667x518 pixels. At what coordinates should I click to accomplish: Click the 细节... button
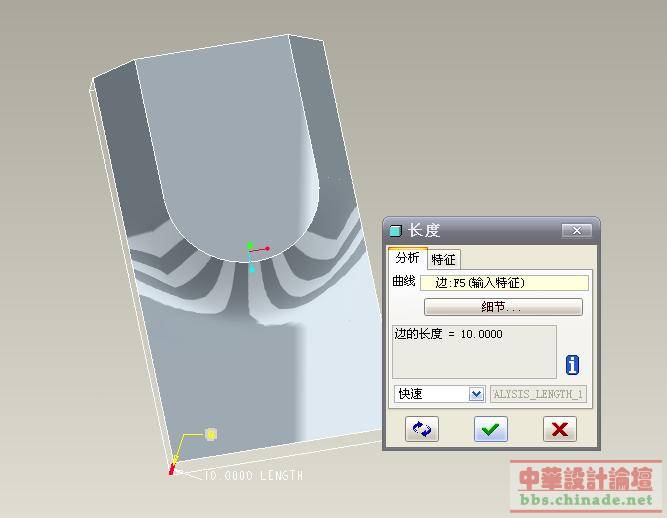tap(503, 307)
